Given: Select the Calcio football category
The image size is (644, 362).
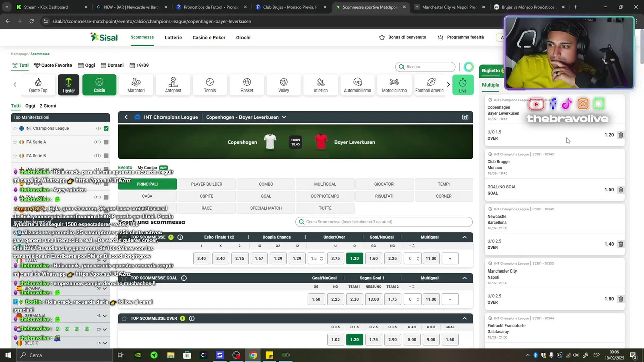Looking at the screenshot, I should pos(99,85).
